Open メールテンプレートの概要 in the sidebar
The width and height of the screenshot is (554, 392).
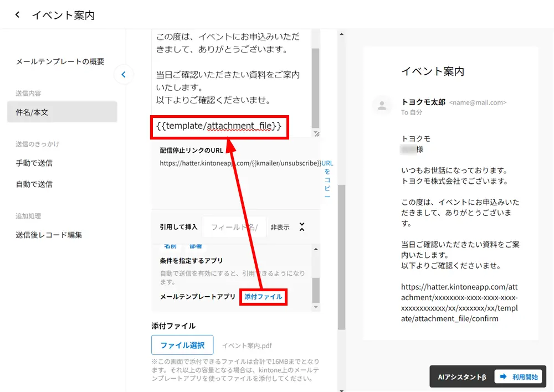[60, 61]
